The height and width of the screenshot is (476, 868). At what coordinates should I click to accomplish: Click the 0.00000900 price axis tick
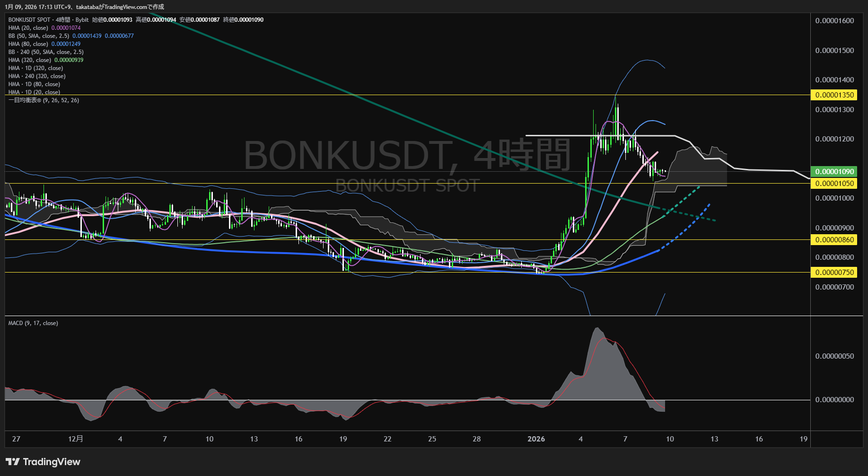(834, 228)
